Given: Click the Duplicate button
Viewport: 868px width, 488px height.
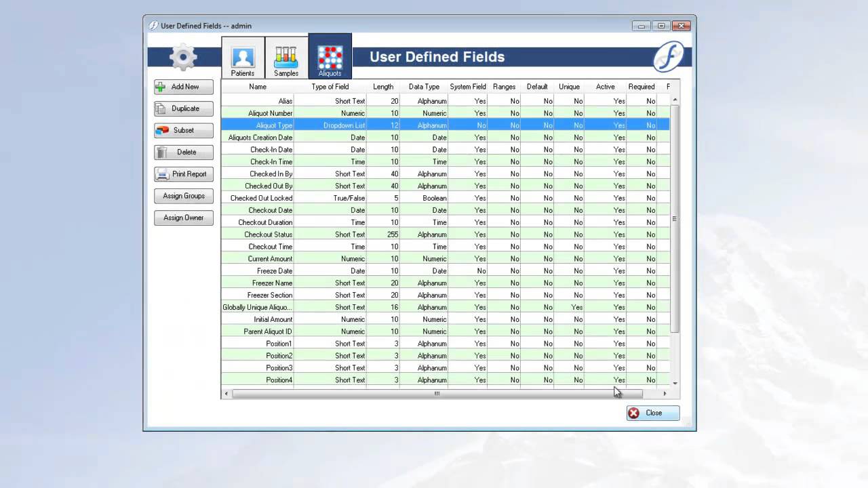Looking at the screenshot, I should coord(184,108).
